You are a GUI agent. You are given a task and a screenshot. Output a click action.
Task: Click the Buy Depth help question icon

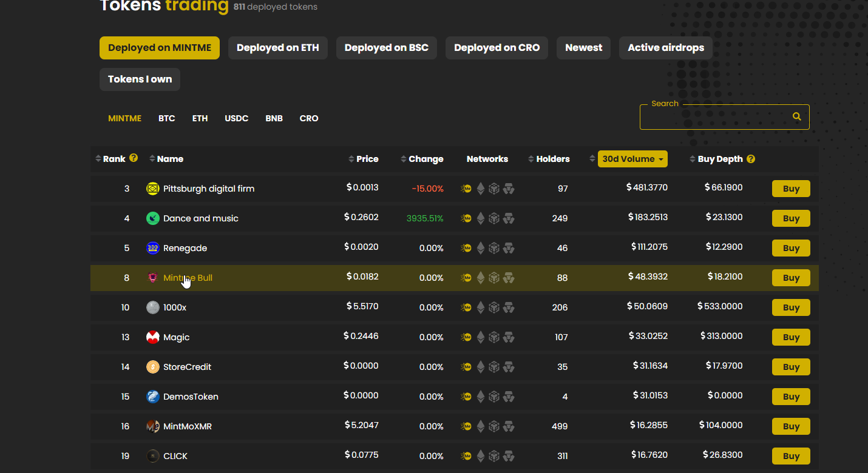click(751, 159)
